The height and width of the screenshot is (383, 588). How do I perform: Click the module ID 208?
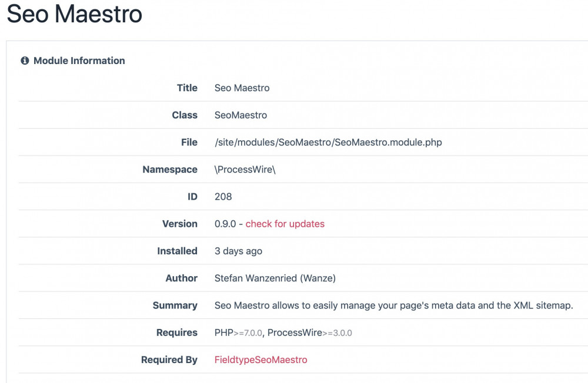click(223, 197)
